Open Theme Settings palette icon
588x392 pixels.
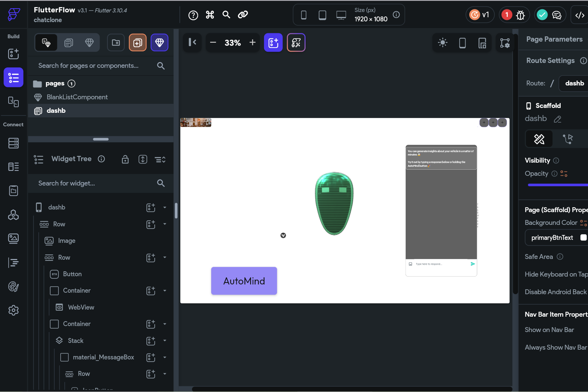tap(13, 286)
